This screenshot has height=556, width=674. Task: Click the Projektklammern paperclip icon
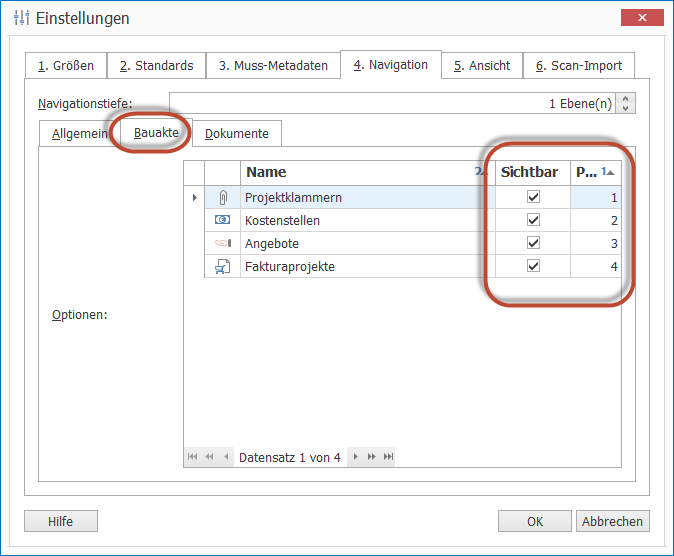(222, 198)
